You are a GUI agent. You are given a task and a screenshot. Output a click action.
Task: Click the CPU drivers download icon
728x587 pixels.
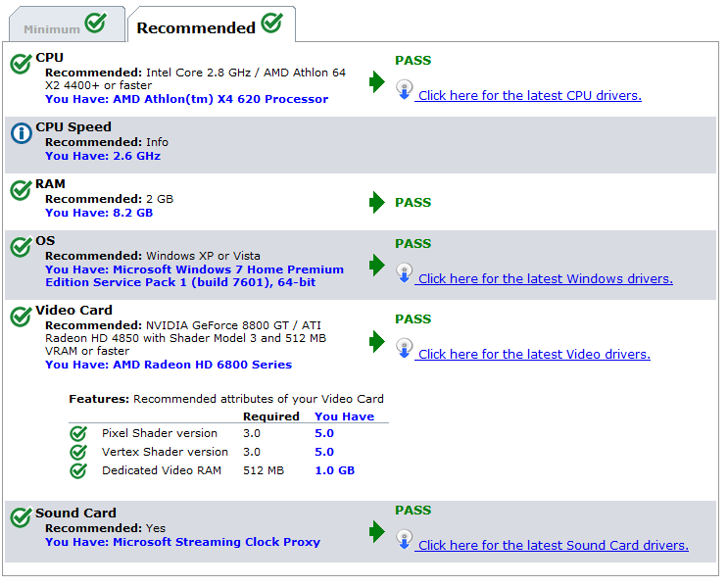(405, 89)
